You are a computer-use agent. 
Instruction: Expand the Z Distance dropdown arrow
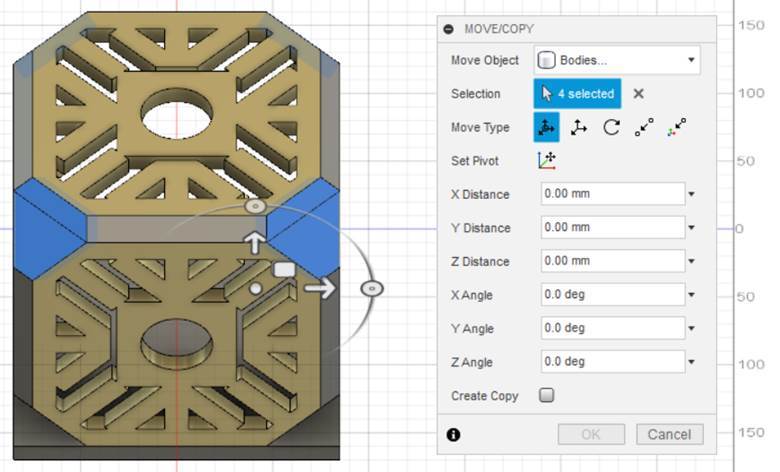click(x=691, y=261)
